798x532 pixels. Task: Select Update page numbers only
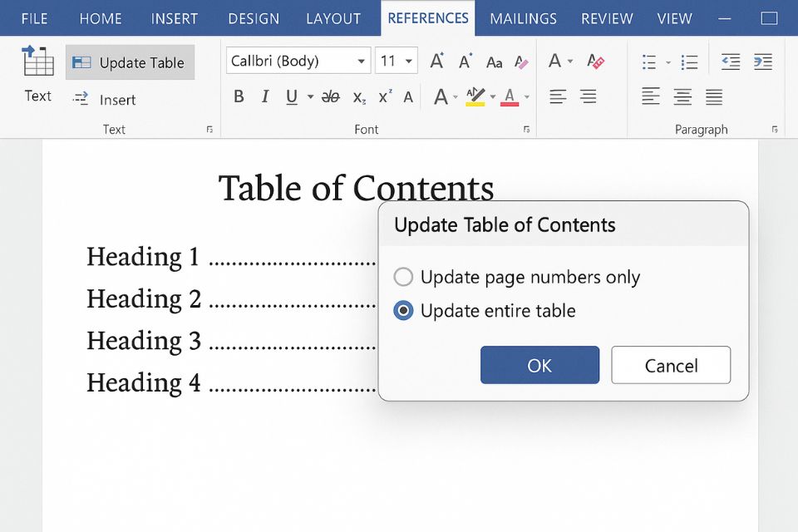[x=403, y=277]
